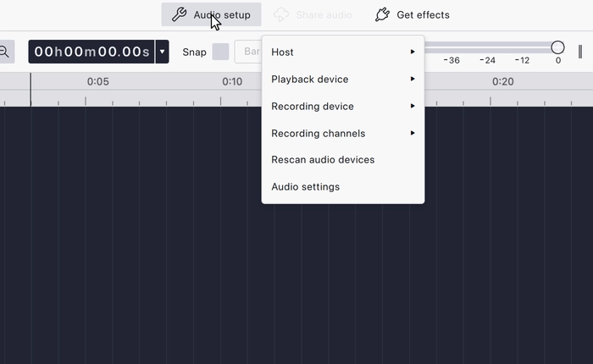593x364 pixels.
Task: Expand the Playback device submenu arrow
Action: (413, 79)
